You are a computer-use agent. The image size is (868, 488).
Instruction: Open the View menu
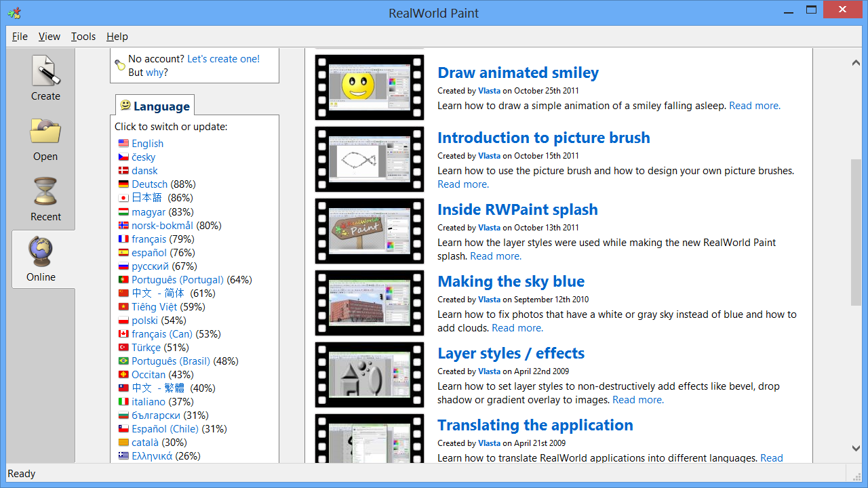pos(50,37)
